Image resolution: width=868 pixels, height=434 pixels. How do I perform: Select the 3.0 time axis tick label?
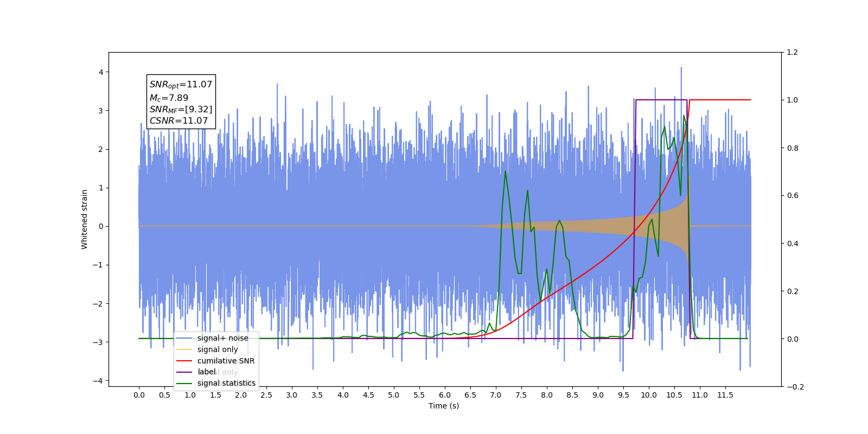(x=292, y=395)
